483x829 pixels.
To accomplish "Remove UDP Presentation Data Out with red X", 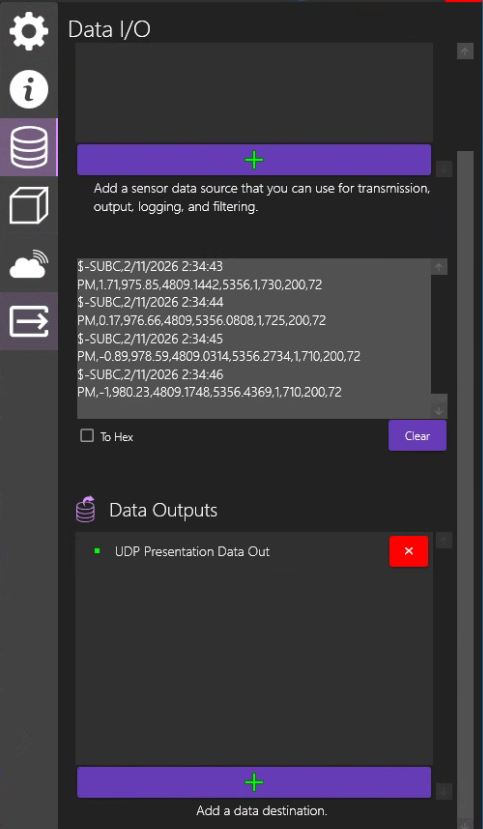I will point(408,551).
